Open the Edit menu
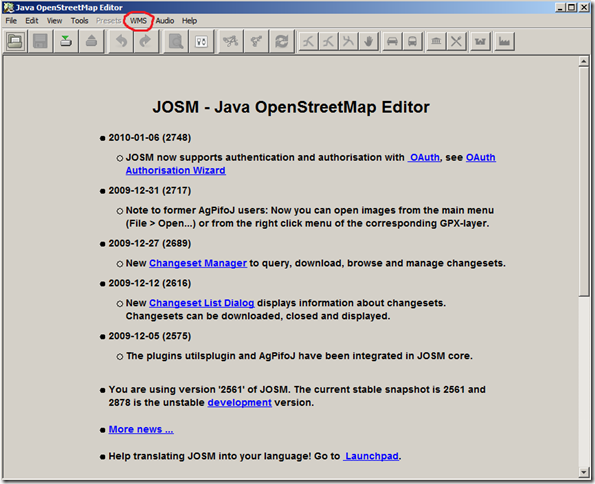595x484 pixels. pyautogui.click(x=32, y=21)
